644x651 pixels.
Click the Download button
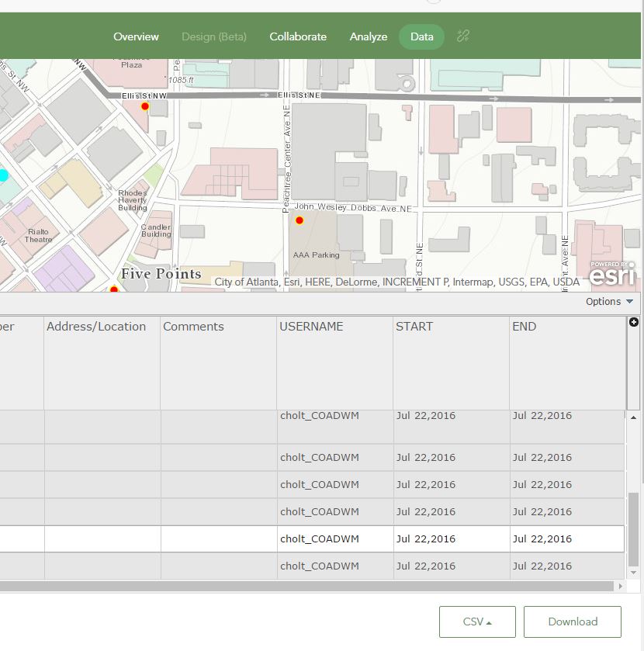click(x=572, y=622)
